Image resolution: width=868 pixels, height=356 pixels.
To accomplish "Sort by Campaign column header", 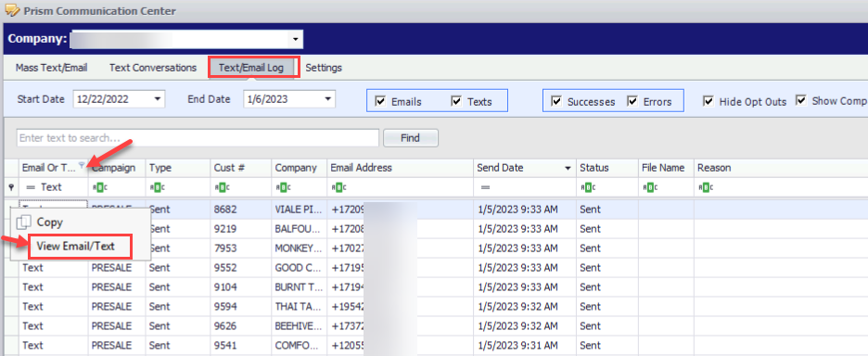I will (x=117, y=168).
